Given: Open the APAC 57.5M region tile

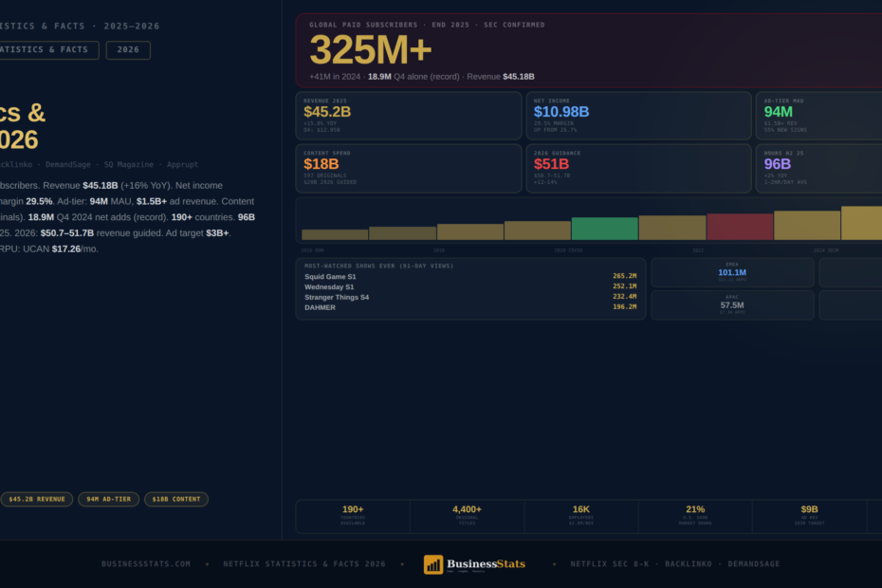Looking at the screenshot, I should click(732, 305).
